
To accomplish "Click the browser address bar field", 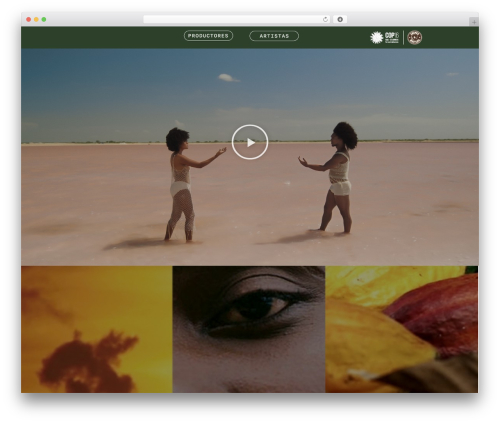I will [237, 19].
